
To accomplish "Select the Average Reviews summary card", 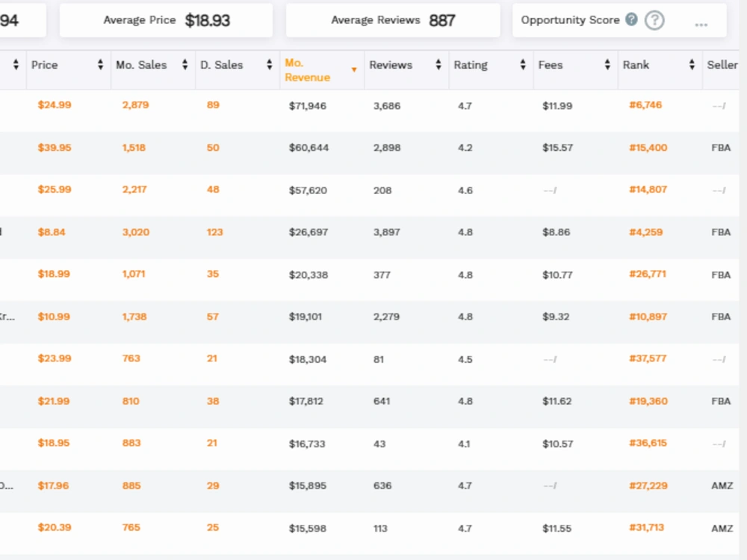I will click(393, 20).
